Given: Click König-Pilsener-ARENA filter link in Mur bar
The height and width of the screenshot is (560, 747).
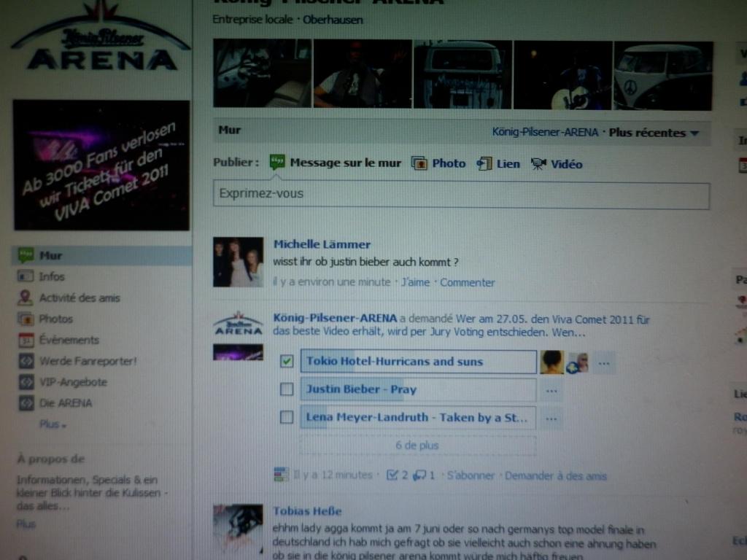Looking at the screenshot, I should [x=545, y=132].
